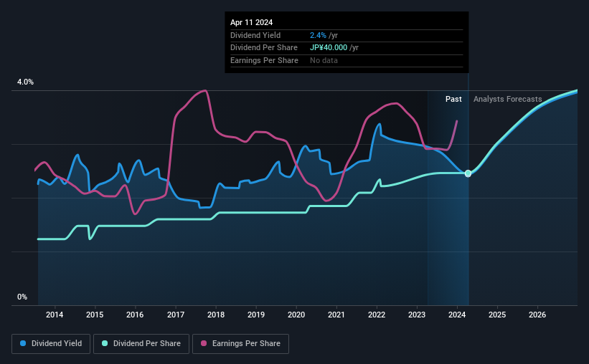Click the 2016 x-axis label
The height and width of the screenshot is (364, 589).
(x=135, y=315)
